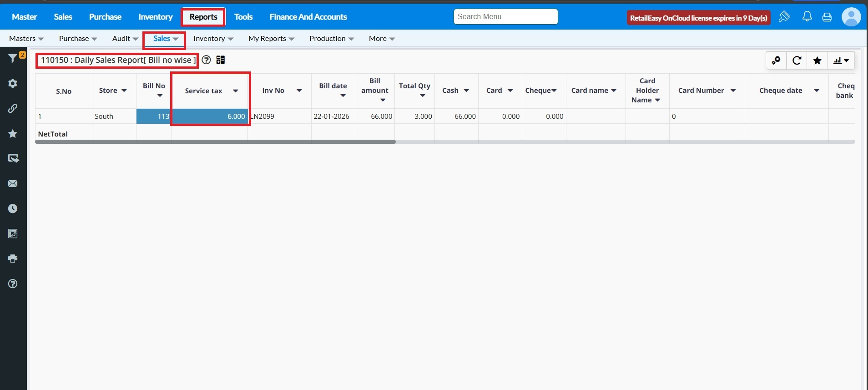
Task: Expand the Inventory report submenu
Action: point(213,39)
